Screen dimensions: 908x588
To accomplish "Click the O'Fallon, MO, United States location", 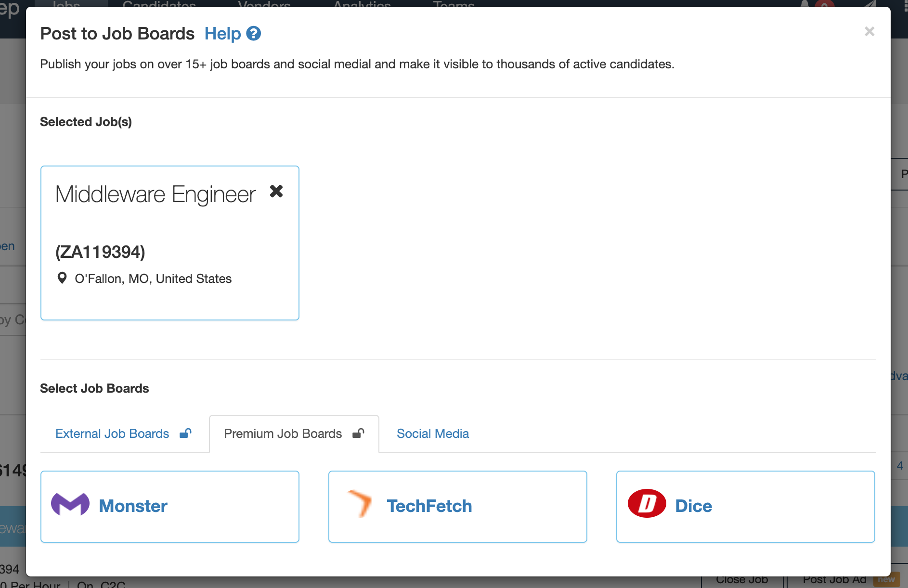I will 153,279.
